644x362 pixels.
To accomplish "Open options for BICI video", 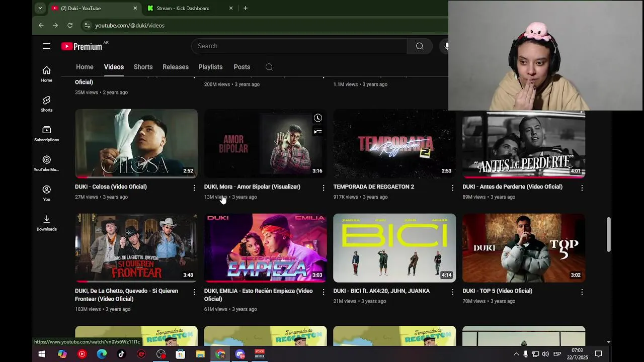I will pyautogui.click(x=452, y=292).
